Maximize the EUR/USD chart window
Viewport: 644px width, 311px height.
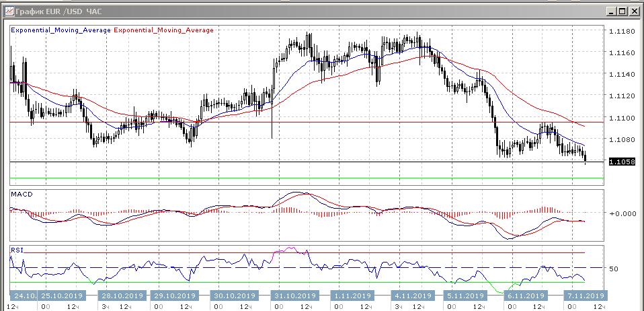point(622,11)
